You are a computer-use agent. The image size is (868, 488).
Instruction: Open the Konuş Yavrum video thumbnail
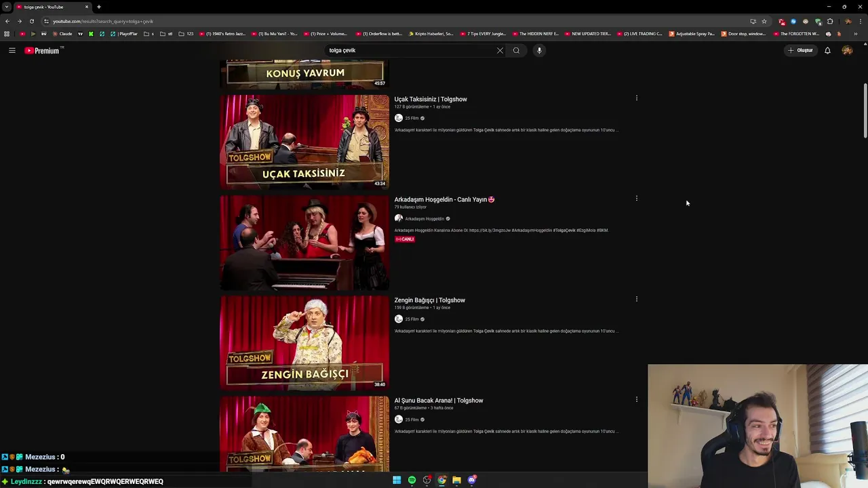pos(304,75)
